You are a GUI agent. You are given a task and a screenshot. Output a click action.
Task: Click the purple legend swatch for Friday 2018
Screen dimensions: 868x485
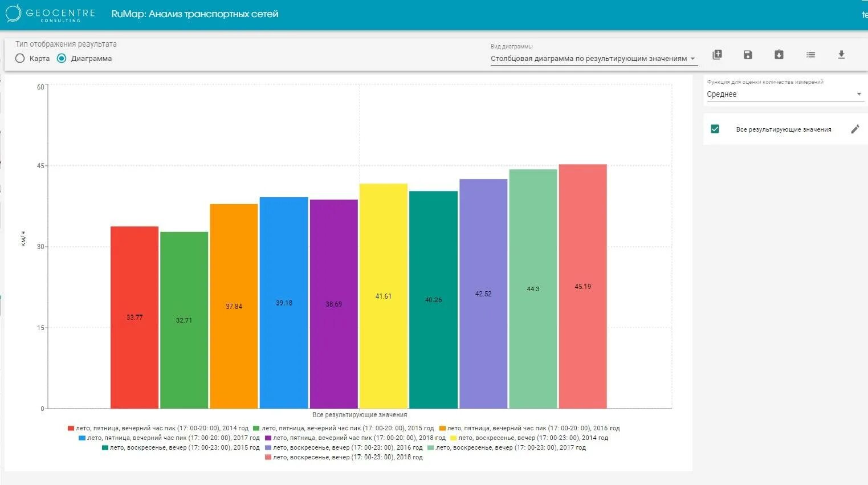pyautogui.click(x=268, y=438)
